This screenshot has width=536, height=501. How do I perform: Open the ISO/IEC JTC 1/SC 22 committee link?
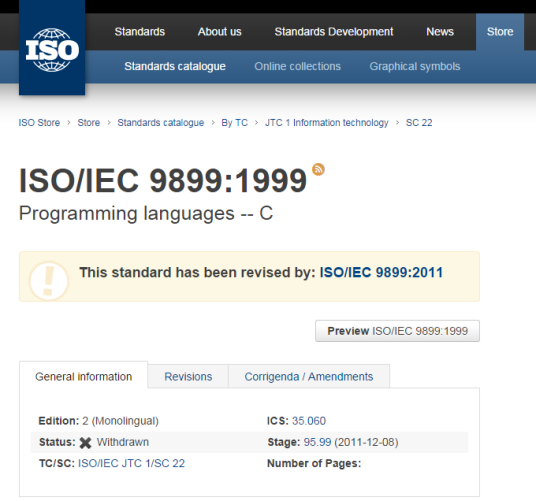click(131, 463)
